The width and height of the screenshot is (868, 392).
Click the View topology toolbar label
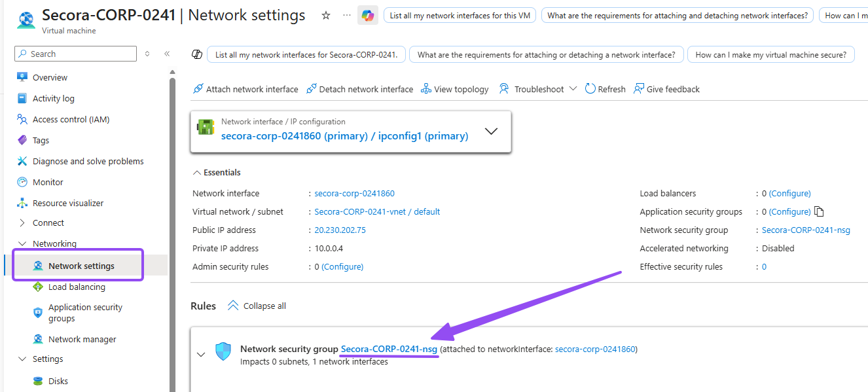point(461,89)
